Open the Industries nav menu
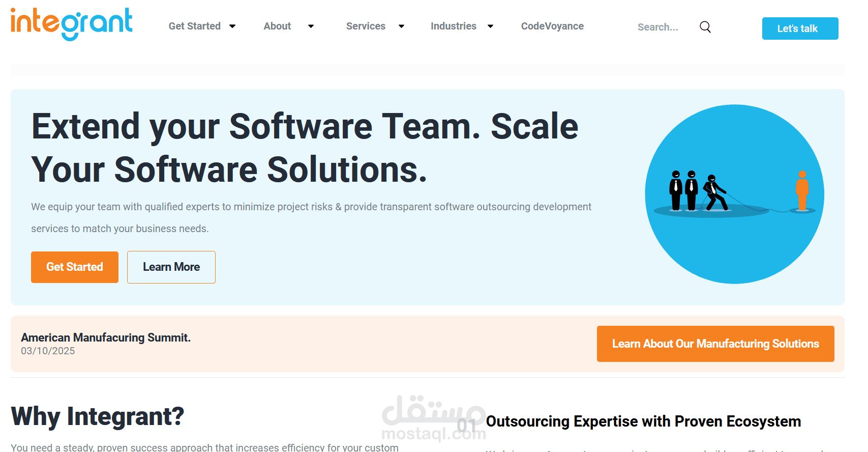 pyautogui.click(x=454, y=26)
